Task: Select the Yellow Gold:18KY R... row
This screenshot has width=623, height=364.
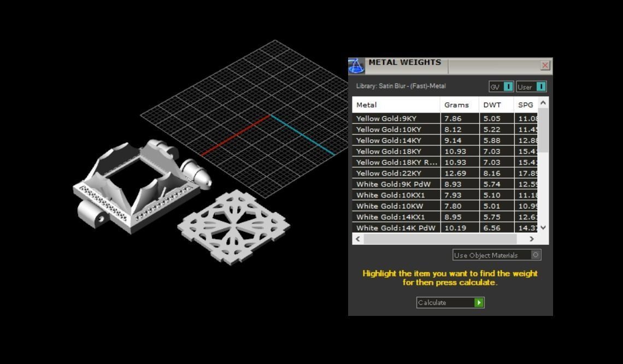Action: 445,162
